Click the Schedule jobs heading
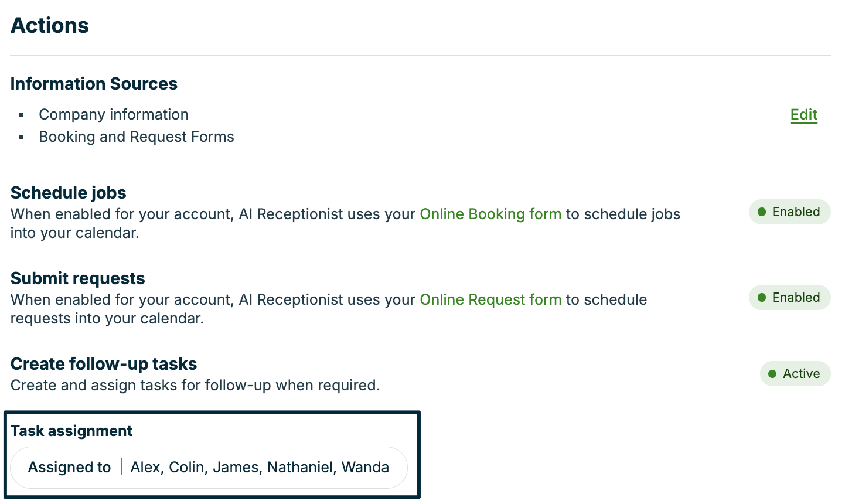845x504 pixels. point(69,193)
